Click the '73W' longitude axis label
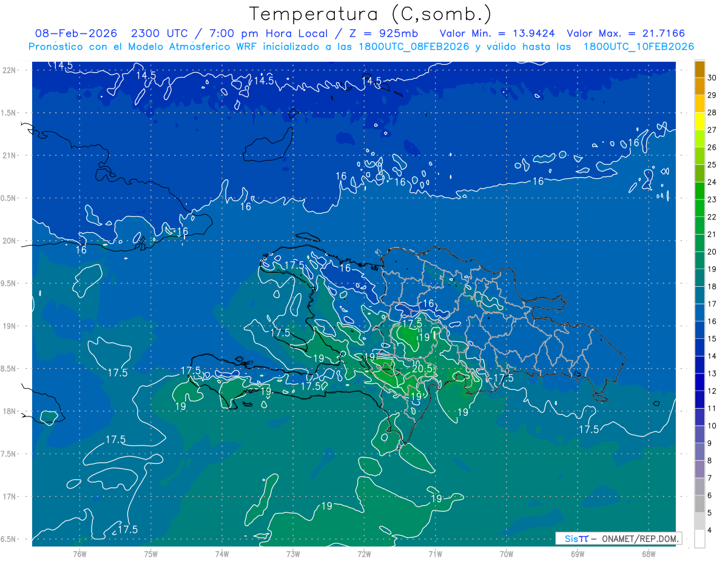This screenshot has width=728, height=562. tap(293, 554)
